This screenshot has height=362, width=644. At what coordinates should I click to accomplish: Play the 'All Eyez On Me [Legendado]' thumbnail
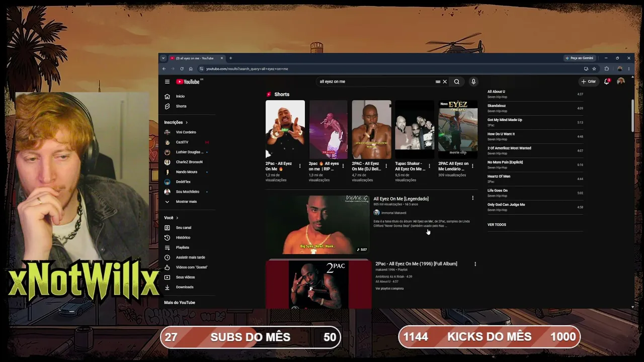click(x=317, y=225)
